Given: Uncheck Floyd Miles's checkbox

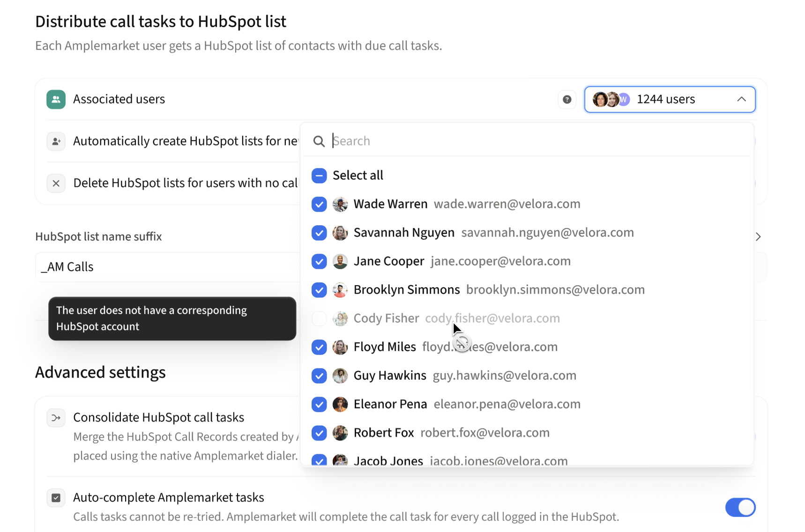Looking at the screenshot, I should pos(319,347).
